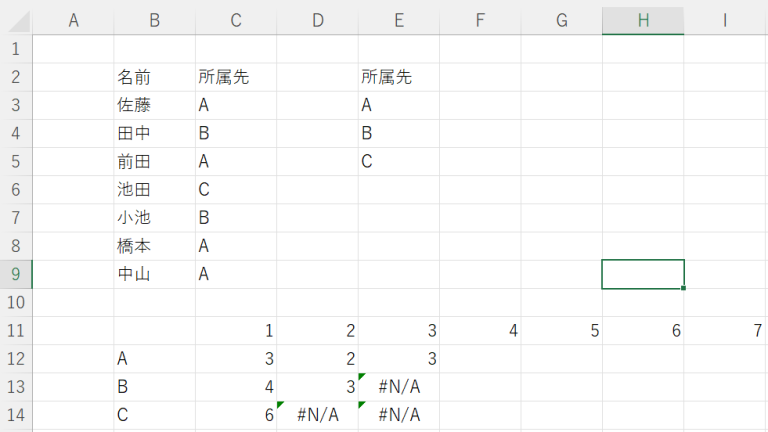Select the #N/A error cell in column D
Viewport: 768px width, 432px height.
pyautogui.click(x=318, y=415)
